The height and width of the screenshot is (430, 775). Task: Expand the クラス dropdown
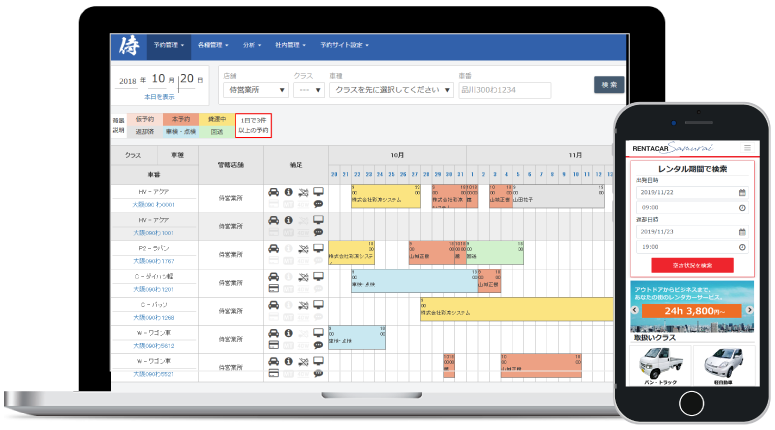307,90
